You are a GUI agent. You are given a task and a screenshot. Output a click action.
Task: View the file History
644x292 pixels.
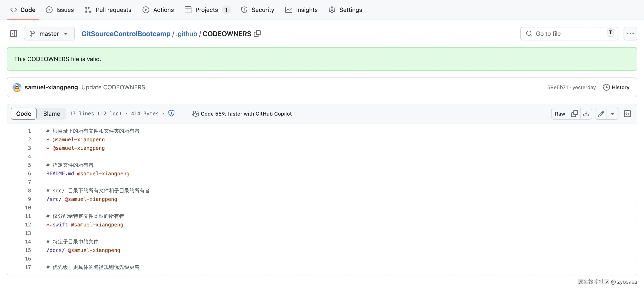(x=616, y=87)
